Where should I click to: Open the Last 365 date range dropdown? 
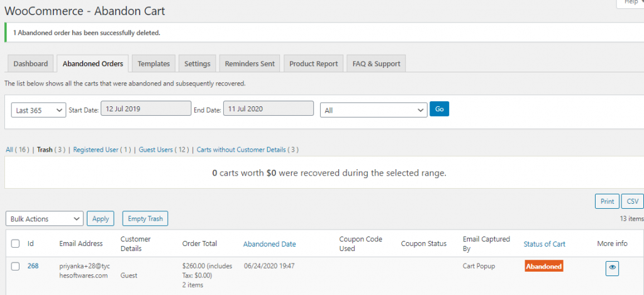38,110
